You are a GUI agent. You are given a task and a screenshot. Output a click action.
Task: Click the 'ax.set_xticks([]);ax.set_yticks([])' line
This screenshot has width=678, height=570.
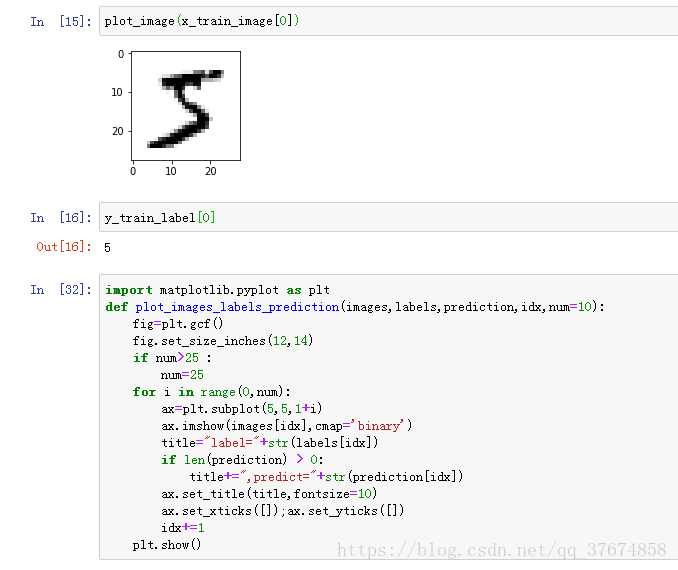tap(283, 511)
